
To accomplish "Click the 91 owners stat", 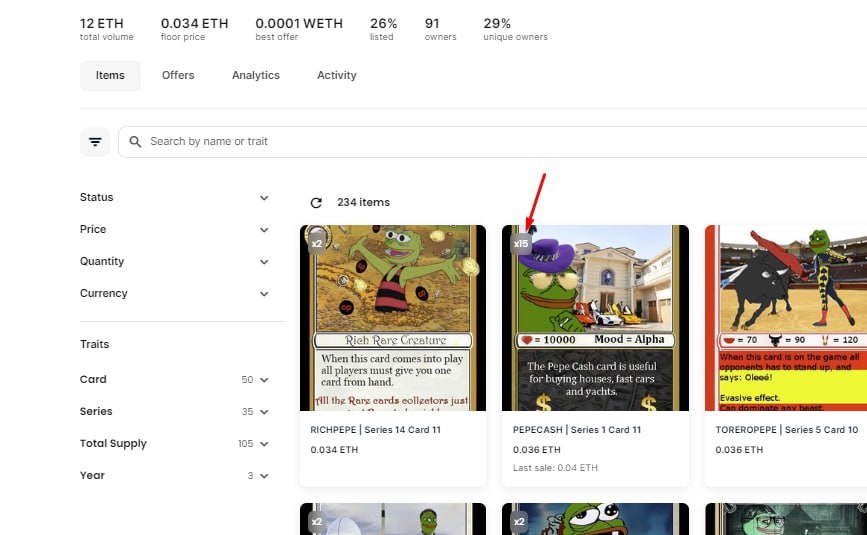I will coord(440,29).
